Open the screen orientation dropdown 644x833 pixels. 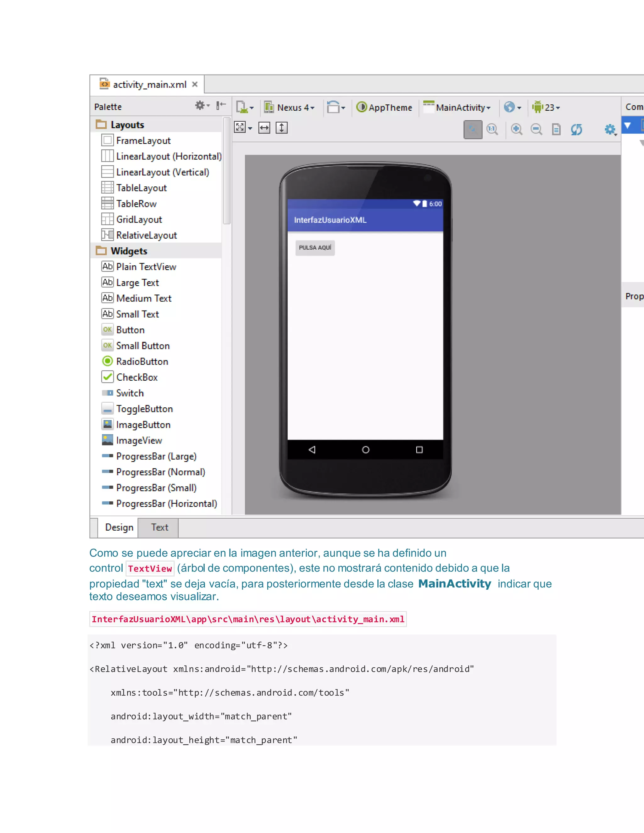tap(336, 108)
